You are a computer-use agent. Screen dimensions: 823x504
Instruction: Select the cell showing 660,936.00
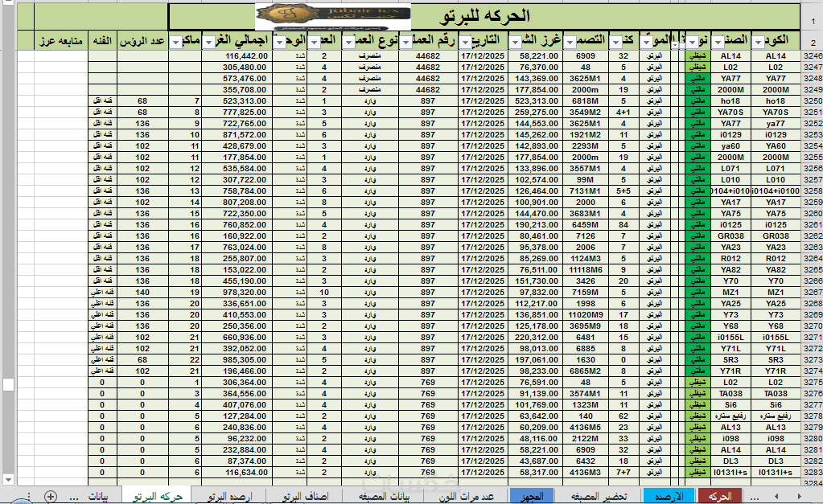pos(237,338)
